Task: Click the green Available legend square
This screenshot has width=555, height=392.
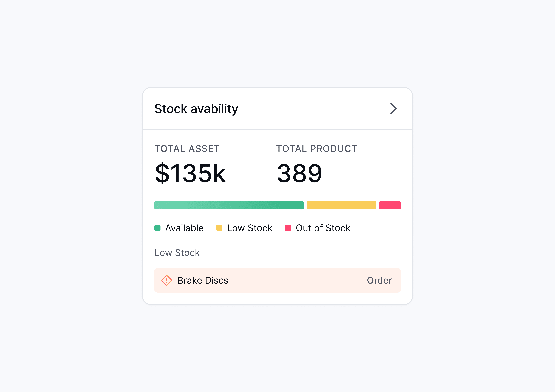Action: [x=157, y=228]
